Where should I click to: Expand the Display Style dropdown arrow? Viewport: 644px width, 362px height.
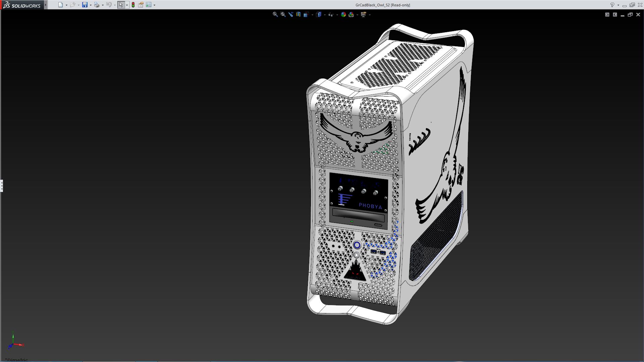pyautogui.click(x=325, y=15)
